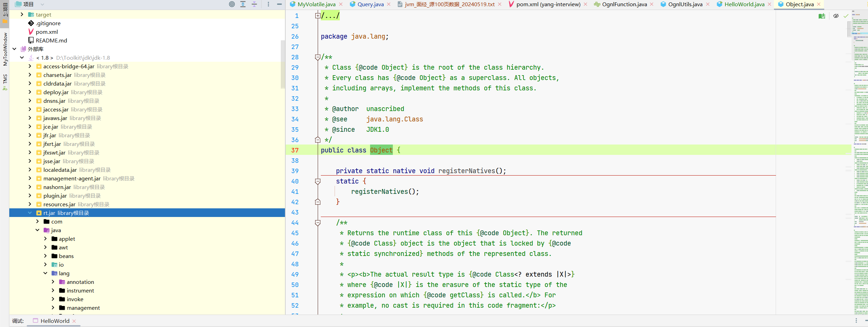The height and width of the screenshot is (327, 868).
Task: Close the Query.java tab
Action: click(x=389, y=4)
